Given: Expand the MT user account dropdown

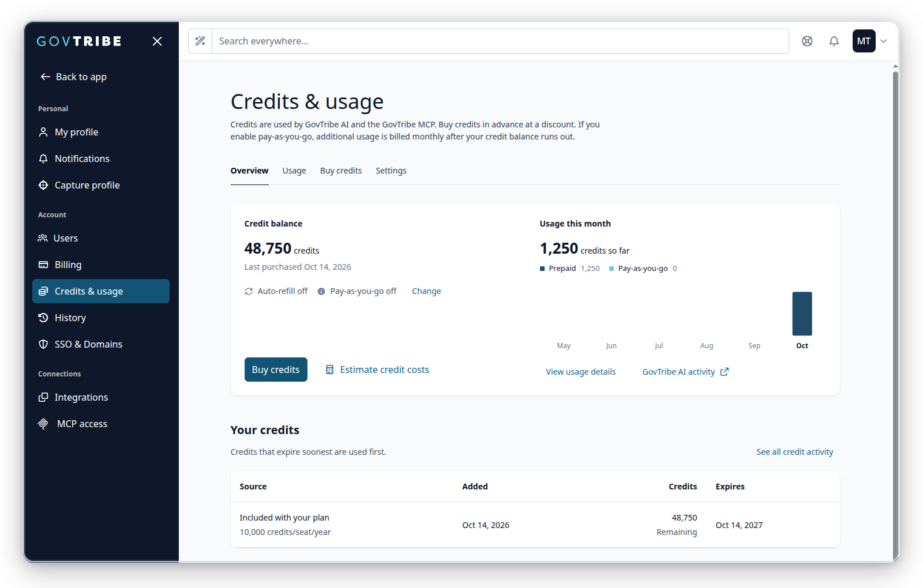Looking at the screenshot, I should [870, 41].
